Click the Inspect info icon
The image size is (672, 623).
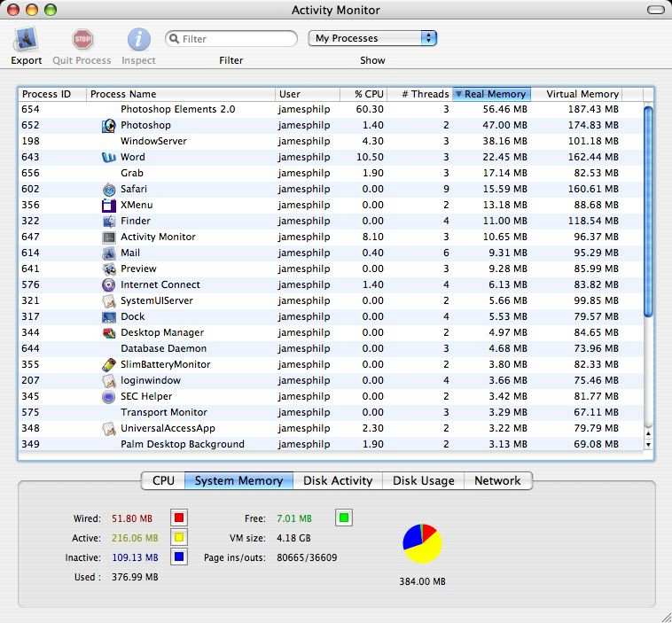pyautogui.click(x=139, y=39)
